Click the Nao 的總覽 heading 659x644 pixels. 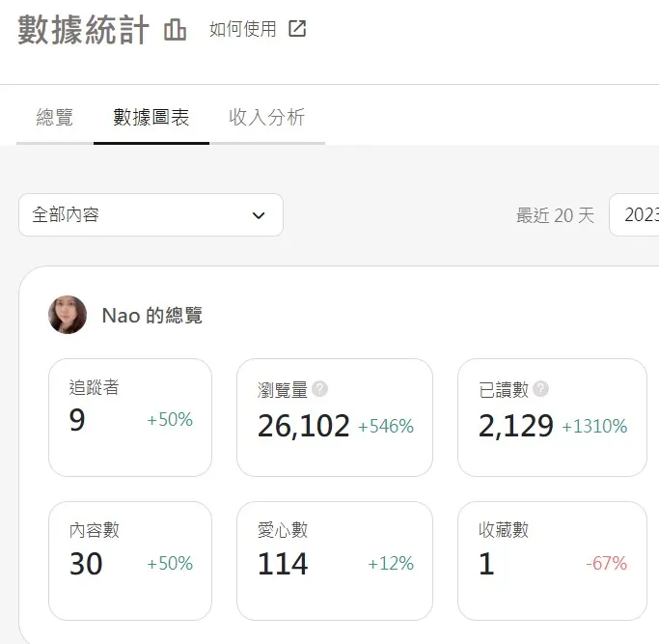[152, 315]
